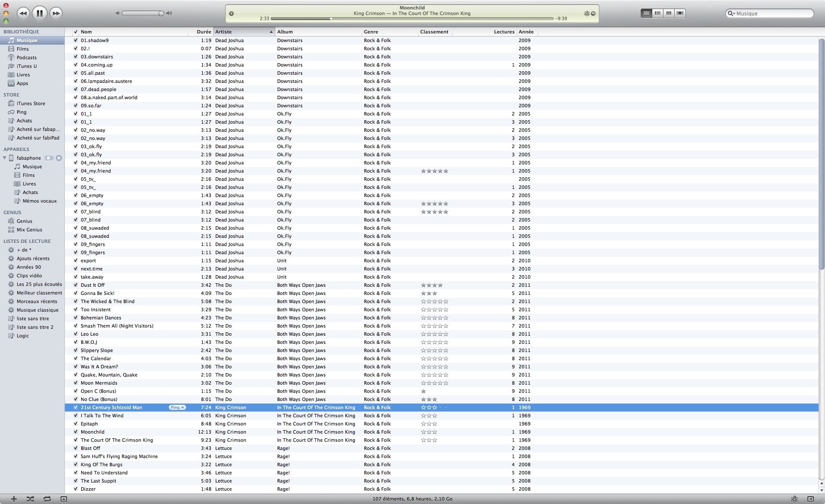Toggle shuffle mode in bottom bar
825x504 pixels.
(x=30, y=499)
